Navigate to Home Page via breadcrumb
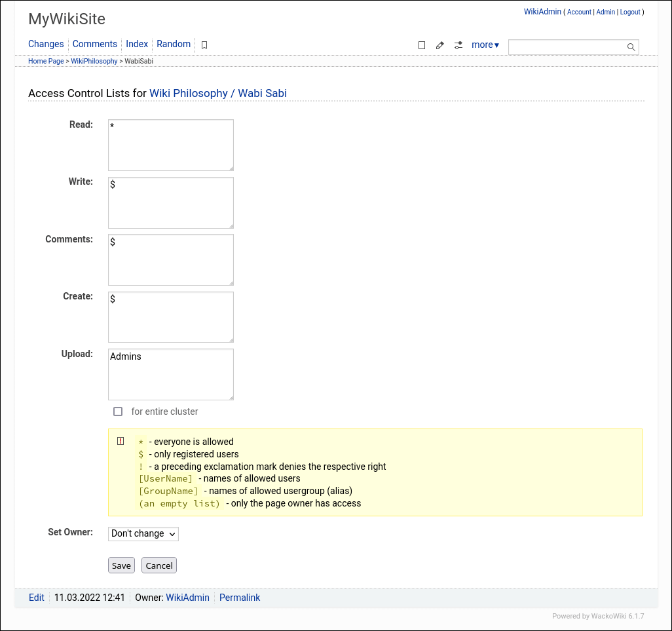Image resolution: width=672 pixels, height=631 pixels. (x=46, y=61)
